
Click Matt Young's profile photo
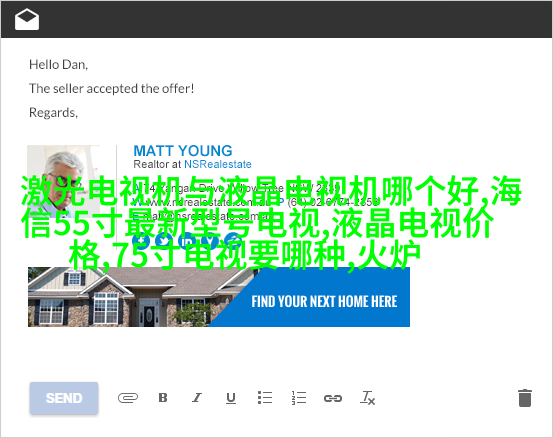(63, 181)
